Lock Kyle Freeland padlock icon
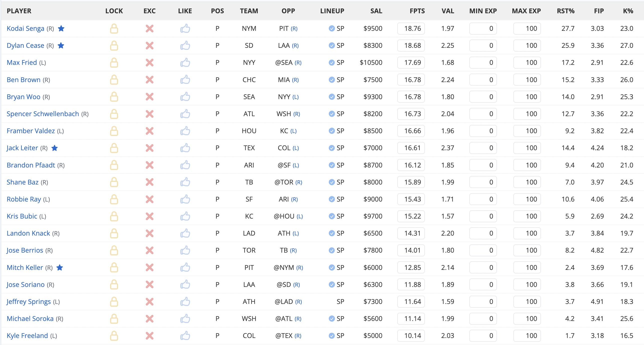The width and height of the screenshot is (644, 345). click(x=114, y=336)
